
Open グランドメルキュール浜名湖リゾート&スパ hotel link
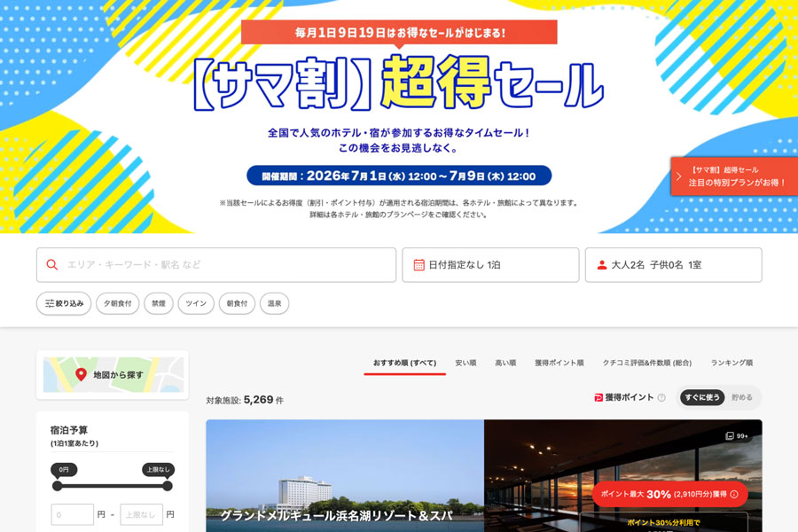[x=336, y=516]
